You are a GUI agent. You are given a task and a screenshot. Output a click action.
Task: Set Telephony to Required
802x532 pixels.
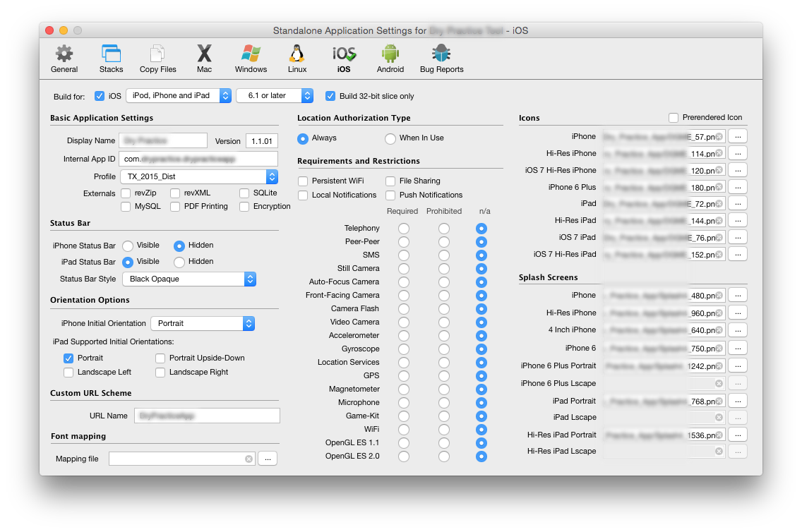pos(403,229)
